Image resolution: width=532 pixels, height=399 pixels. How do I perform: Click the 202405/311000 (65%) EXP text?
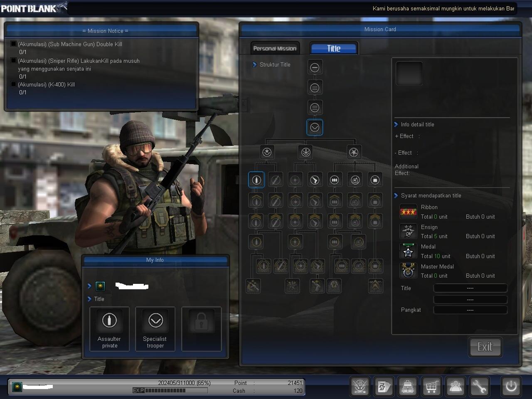(x=184, y=383)
